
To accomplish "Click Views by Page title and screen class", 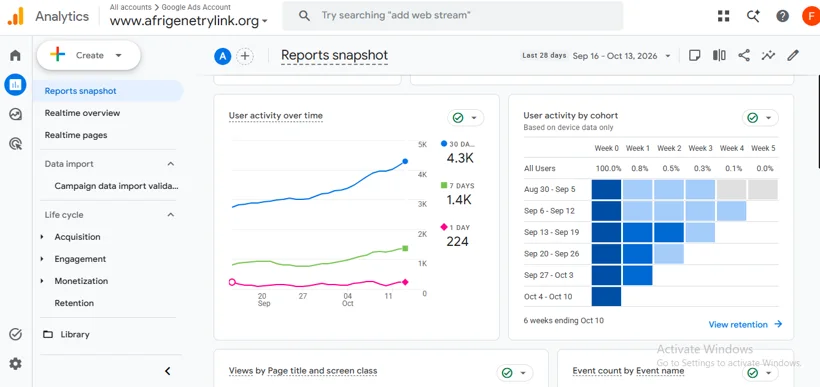I will (303, 371).
